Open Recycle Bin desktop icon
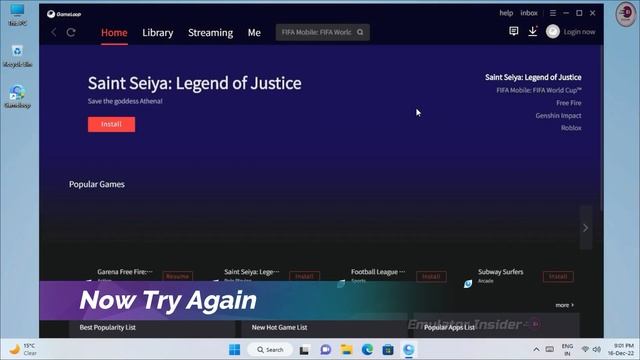The width and height of the screenshot is (640, 360). (17, 56)
